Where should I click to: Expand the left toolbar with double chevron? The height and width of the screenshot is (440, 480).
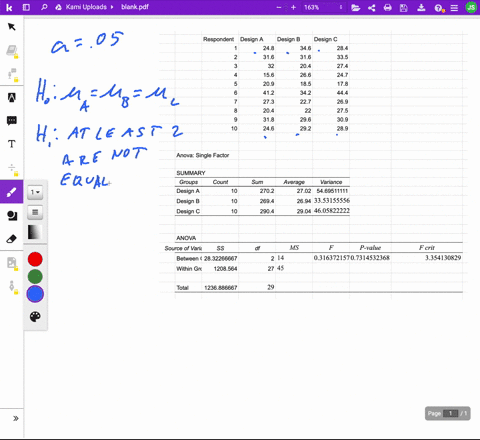15,418
